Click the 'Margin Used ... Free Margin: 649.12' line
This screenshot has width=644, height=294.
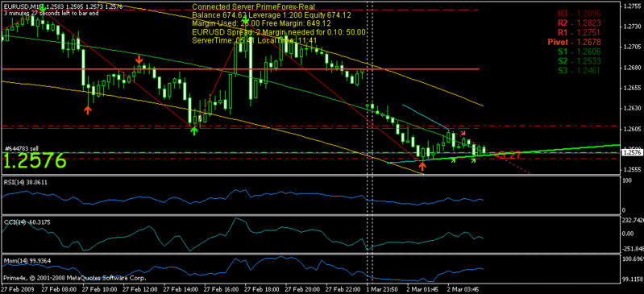click(261, 23)
